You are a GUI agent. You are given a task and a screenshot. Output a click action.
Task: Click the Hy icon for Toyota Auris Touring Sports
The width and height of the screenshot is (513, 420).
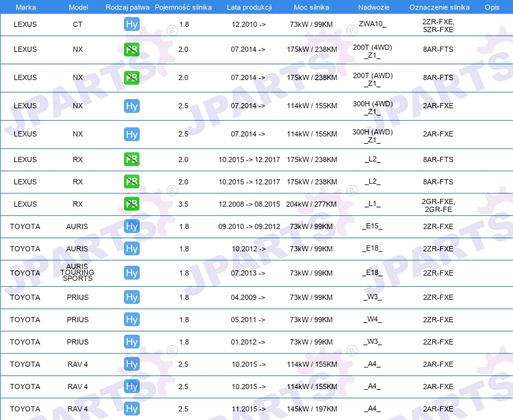point(132,273)
